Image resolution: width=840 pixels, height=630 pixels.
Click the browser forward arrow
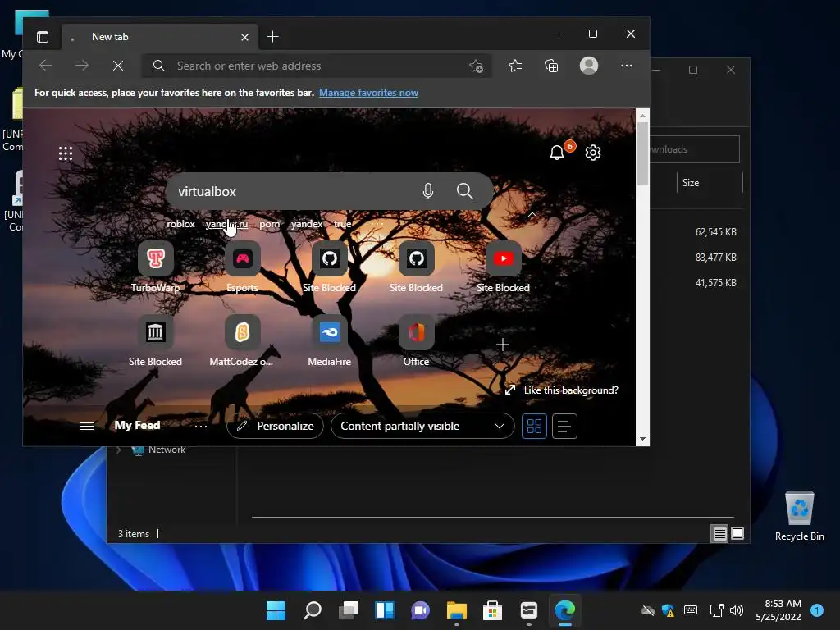click(82, 66)
